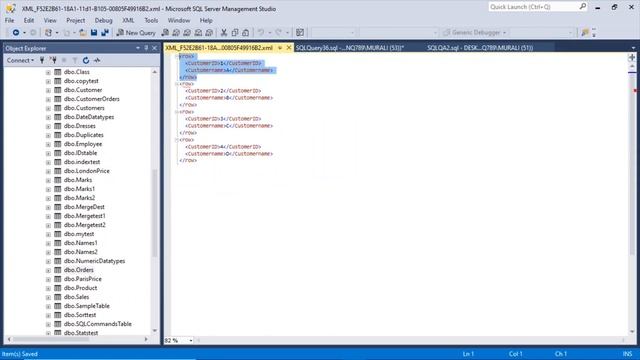Open the Activity Monitor icon in Object Explorer
The image size is (640, 360).
[97, 60]
